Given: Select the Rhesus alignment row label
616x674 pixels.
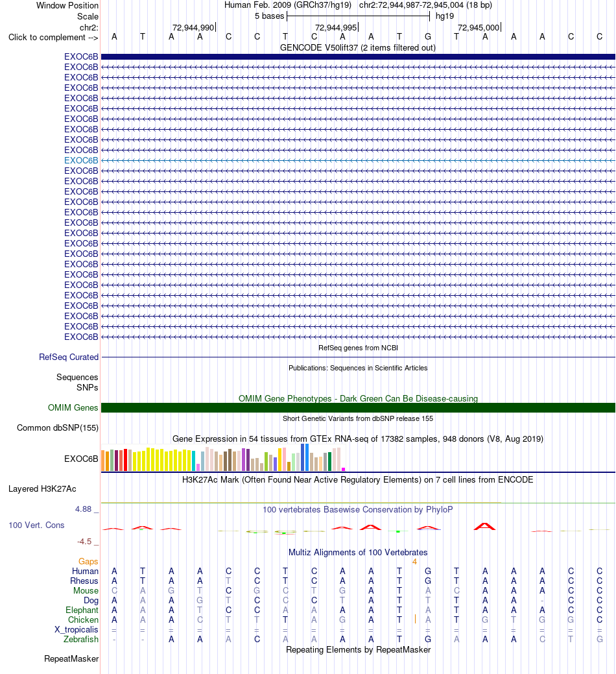Looking at the screenshot, I should click(84, 581).
